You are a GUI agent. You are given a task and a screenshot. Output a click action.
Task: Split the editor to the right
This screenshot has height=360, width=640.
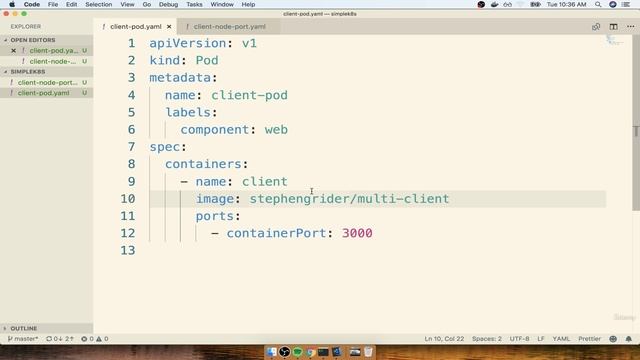613,27
